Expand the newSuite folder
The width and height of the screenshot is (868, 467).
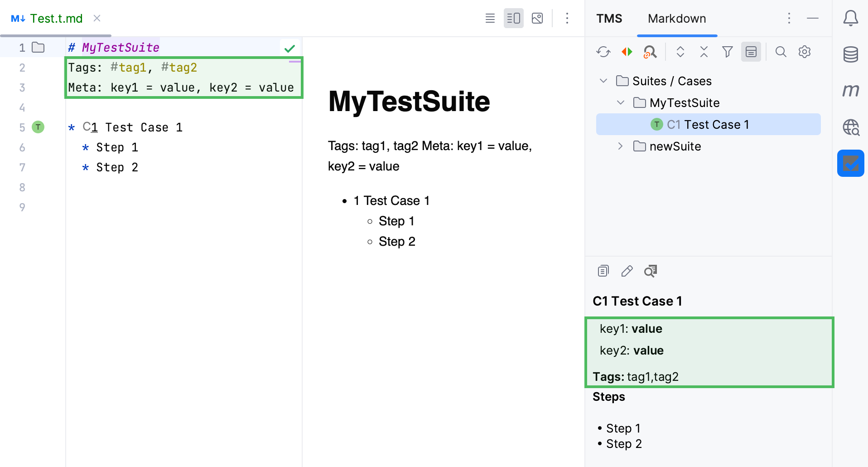point(620,146)
